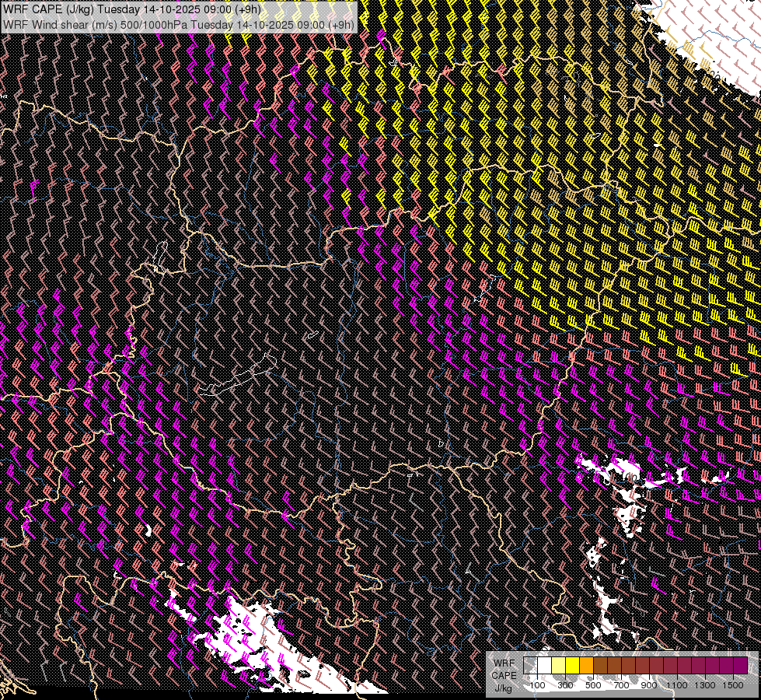Click the J/kg unit label in legend
Viewport: 761px width, 700px height.
503,688
